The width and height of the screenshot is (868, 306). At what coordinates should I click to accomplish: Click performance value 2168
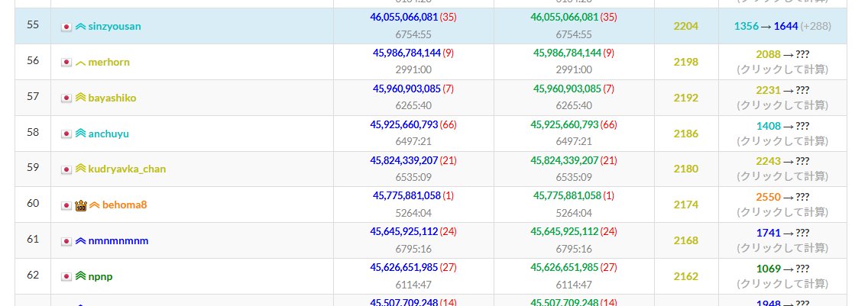coord(686,240)
